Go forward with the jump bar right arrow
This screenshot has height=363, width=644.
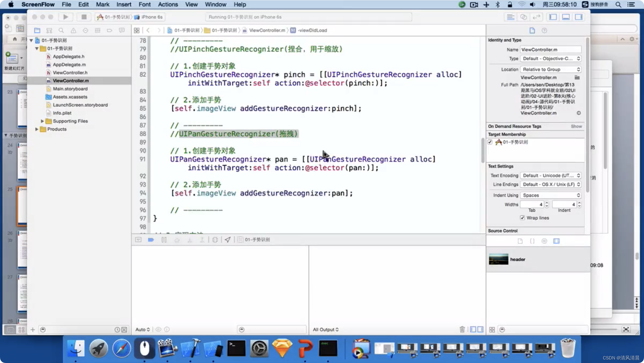[x=159, y=30]
